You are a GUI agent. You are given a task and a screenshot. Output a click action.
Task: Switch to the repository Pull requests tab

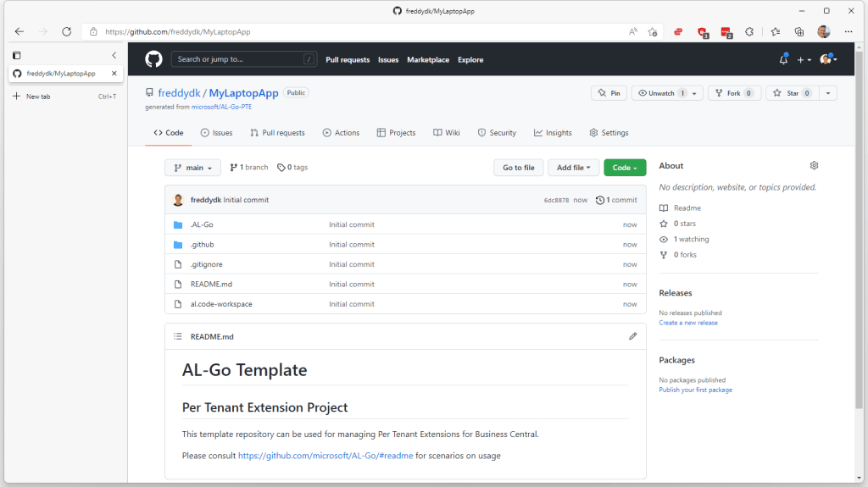[277, 133]
